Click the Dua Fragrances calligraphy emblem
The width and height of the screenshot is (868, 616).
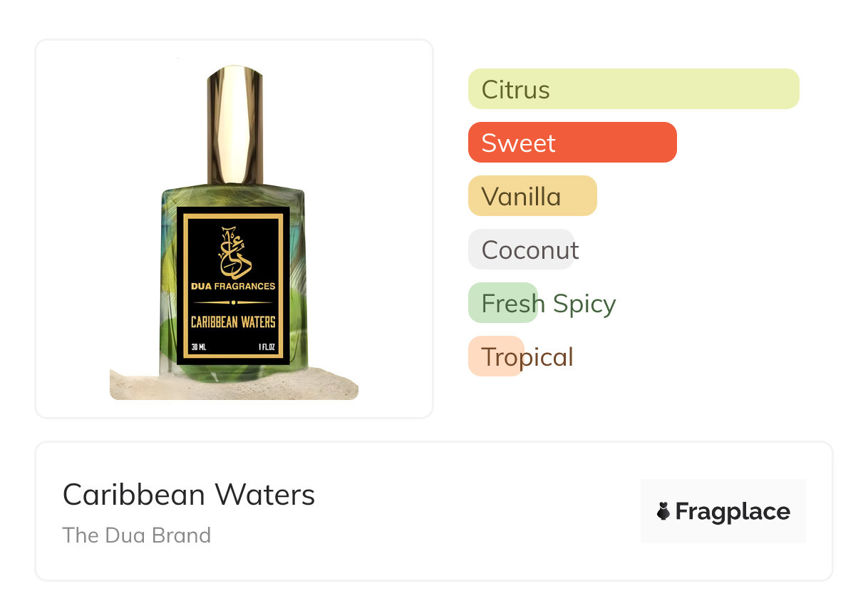pos(233,252)
